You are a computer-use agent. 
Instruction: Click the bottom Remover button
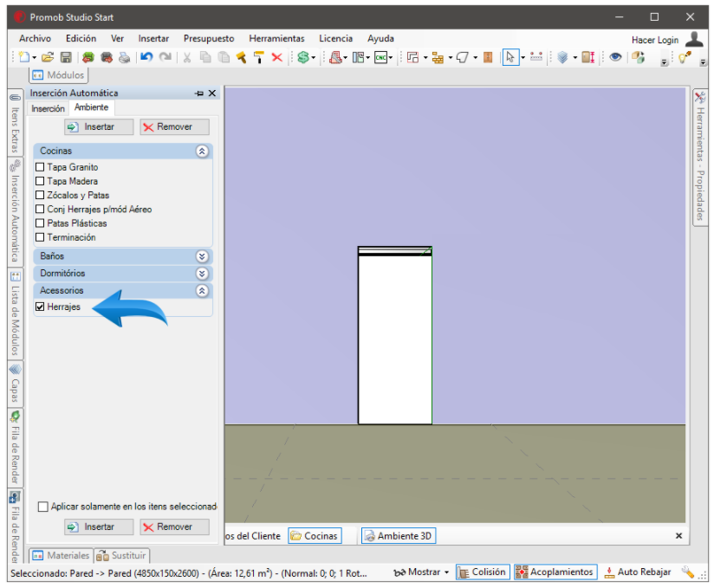tap(175, 527)
